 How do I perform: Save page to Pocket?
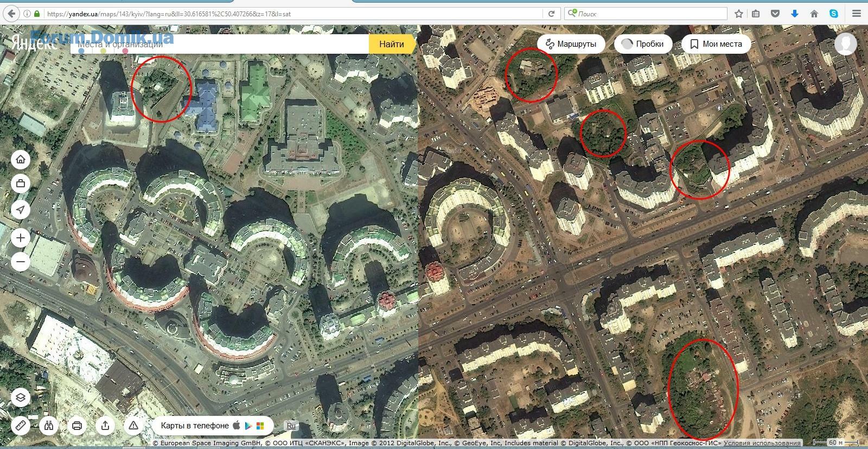point(775,14)
